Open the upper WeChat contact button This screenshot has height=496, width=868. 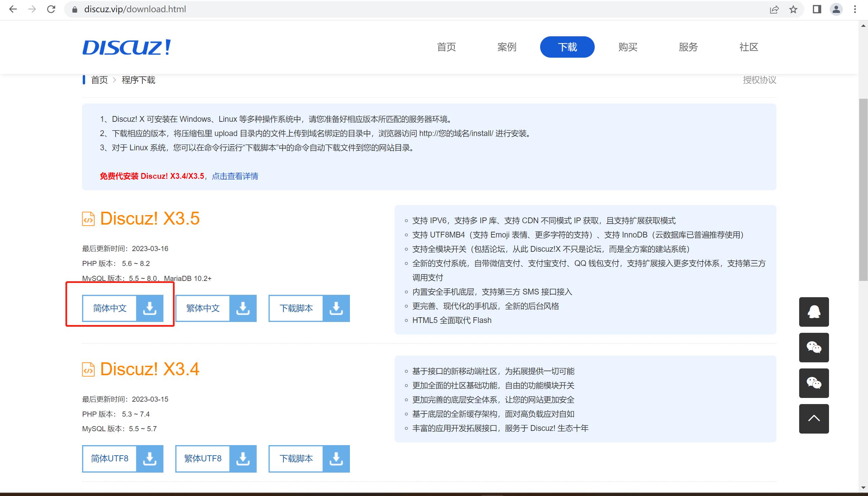[814, 347]
